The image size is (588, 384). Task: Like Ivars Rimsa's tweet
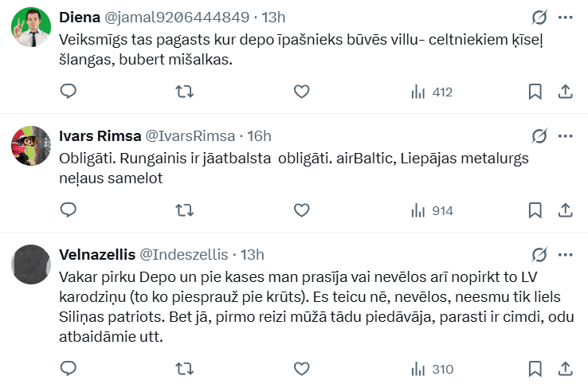pyautogui.click(x=301, y=210)
